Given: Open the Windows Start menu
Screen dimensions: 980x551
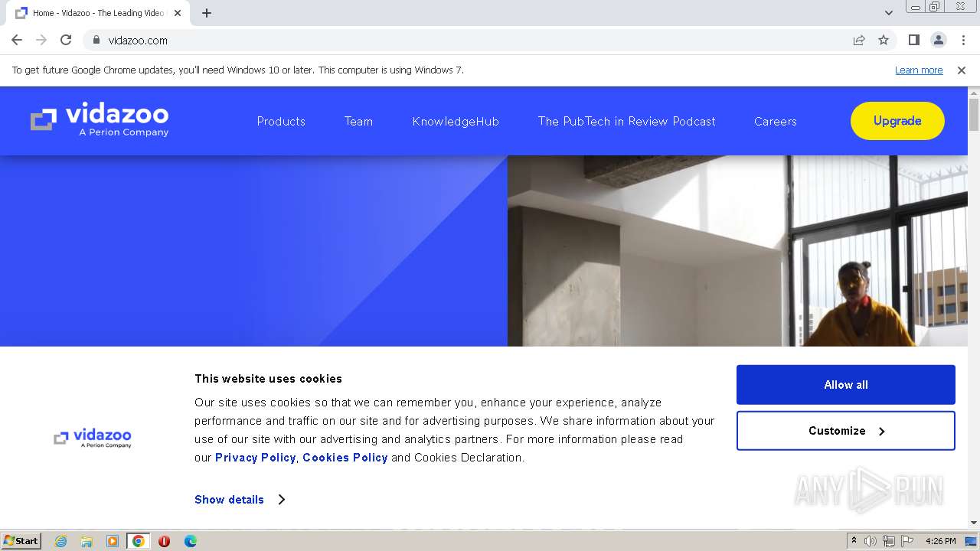Looking at the screenshot, I should coord(21,541).
